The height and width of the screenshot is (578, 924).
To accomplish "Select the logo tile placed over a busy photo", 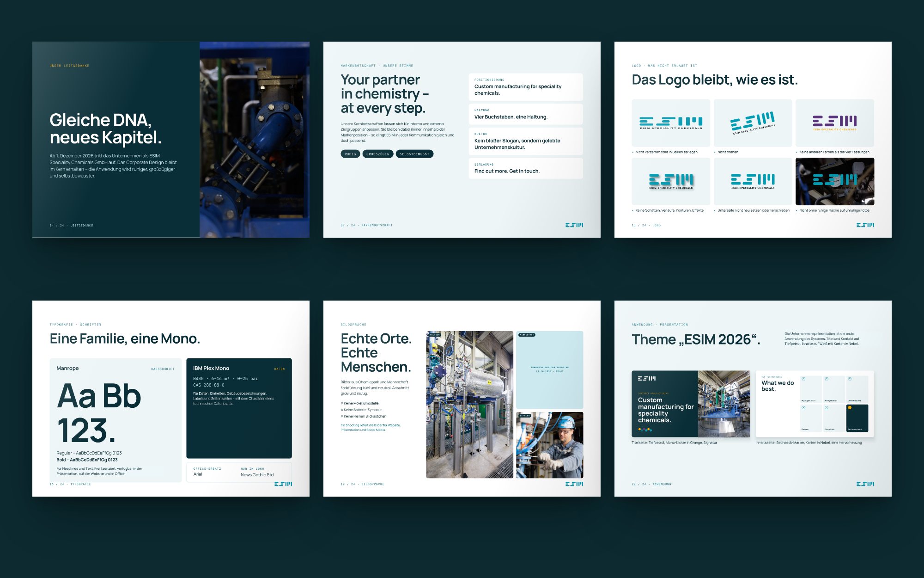I will pos(835,181).
